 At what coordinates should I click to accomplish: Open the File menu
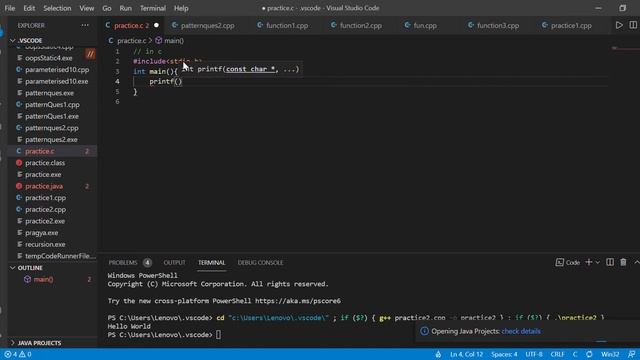point(10,8)
